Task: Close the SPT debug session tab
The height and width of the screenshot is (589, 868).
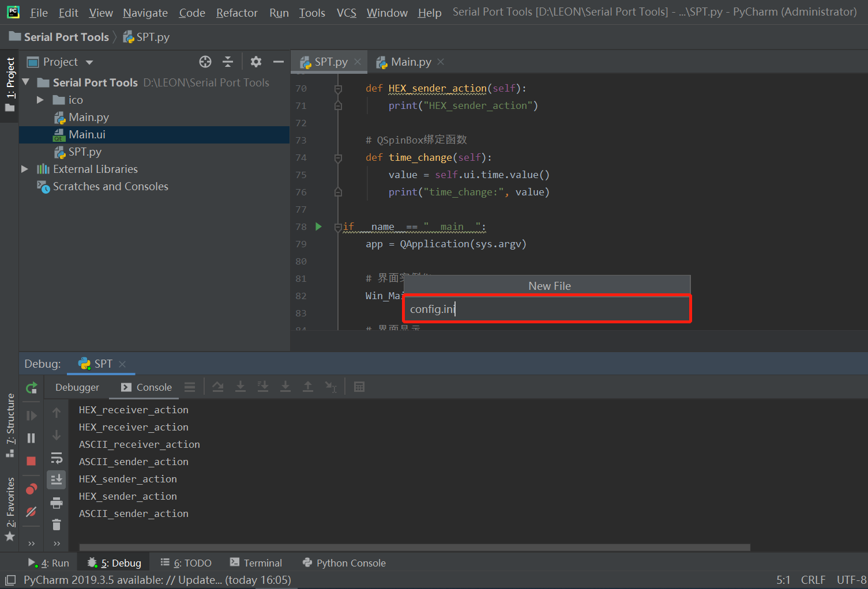Action: coord(122,364)
